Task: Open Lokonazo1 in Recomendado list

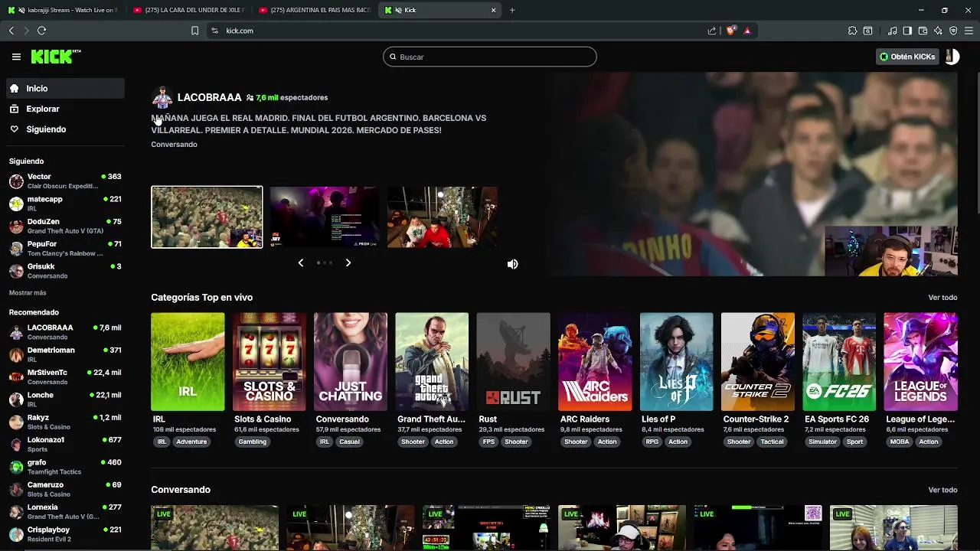Action: pyautogui.click(x=65, y=444)
